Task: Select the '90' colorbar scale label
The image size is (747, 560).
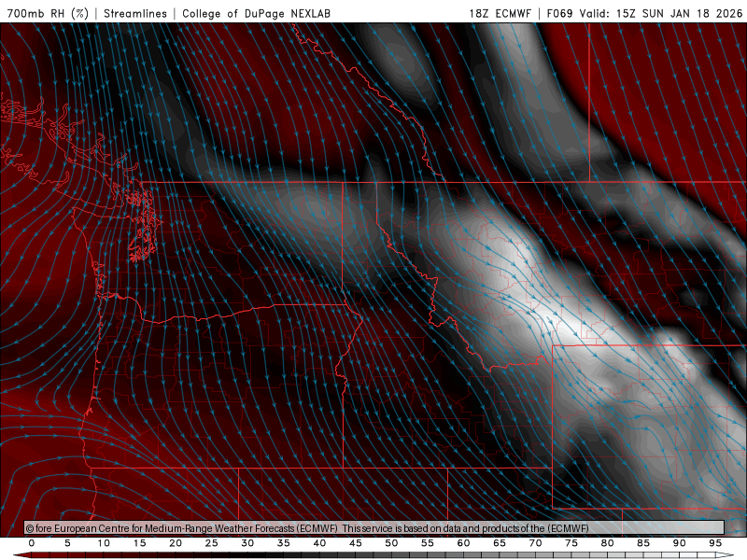Action: click(x=679, y=543)
